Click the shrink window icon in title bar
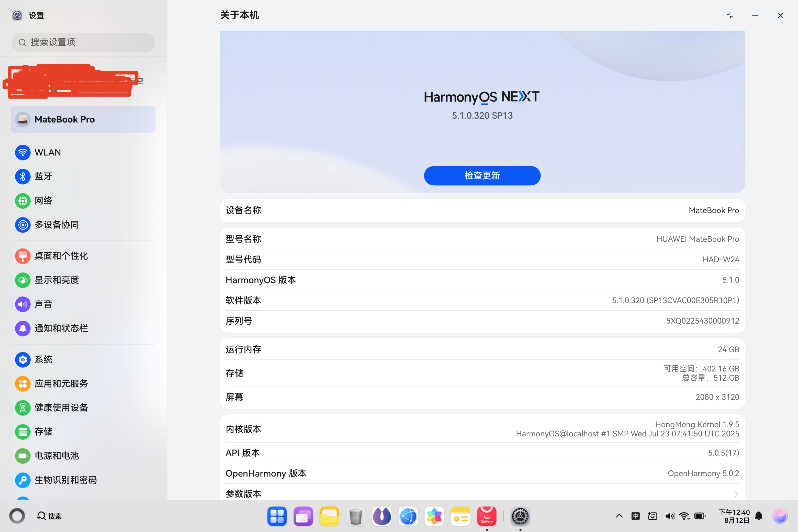Viewport: 798px width, 532px height. click(730, 15)
